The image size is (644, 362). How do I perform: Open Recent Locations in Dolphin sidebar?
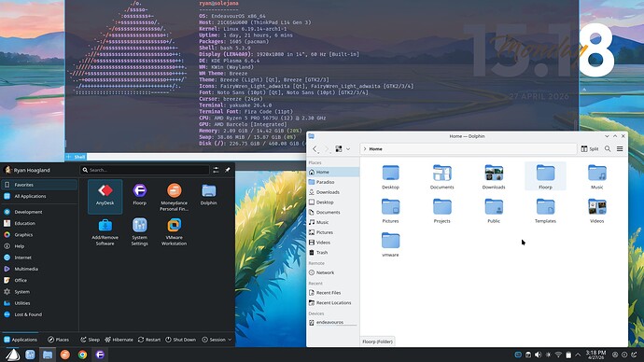[333, 303]
